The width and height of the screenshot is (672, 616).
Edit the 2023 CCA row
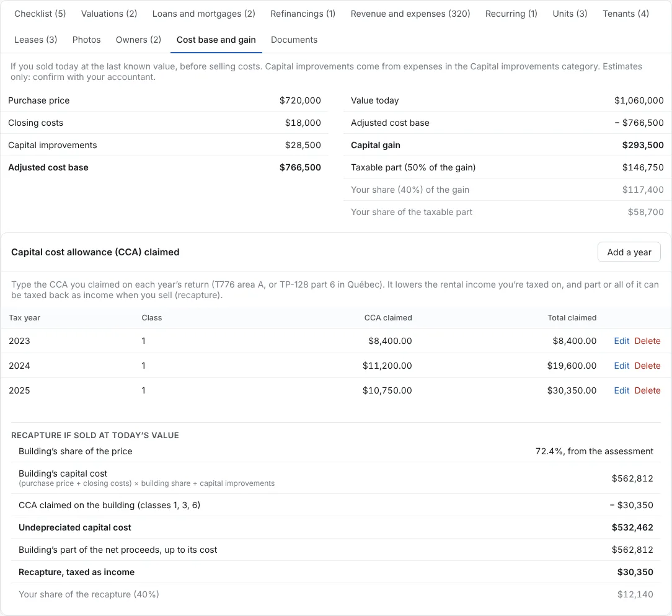click(x=621, y=341)
